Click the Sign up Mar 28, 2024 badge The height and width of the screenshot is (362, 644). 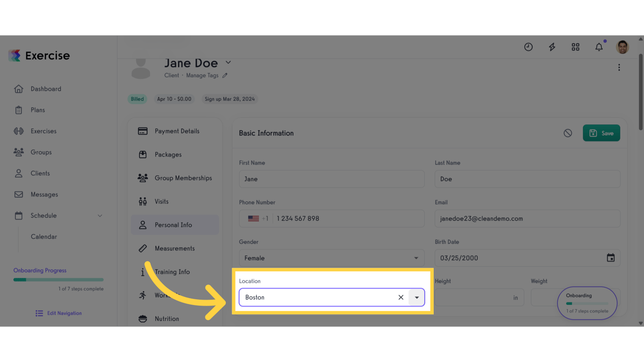click(x=230, y=99)
